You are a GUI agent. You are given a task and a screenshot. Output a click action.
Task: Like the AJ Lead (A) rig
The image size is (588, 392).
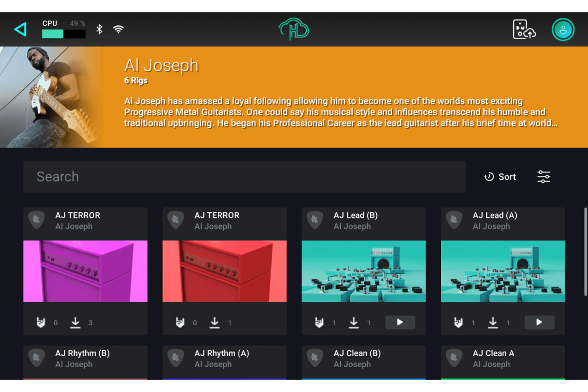[458, 323]
